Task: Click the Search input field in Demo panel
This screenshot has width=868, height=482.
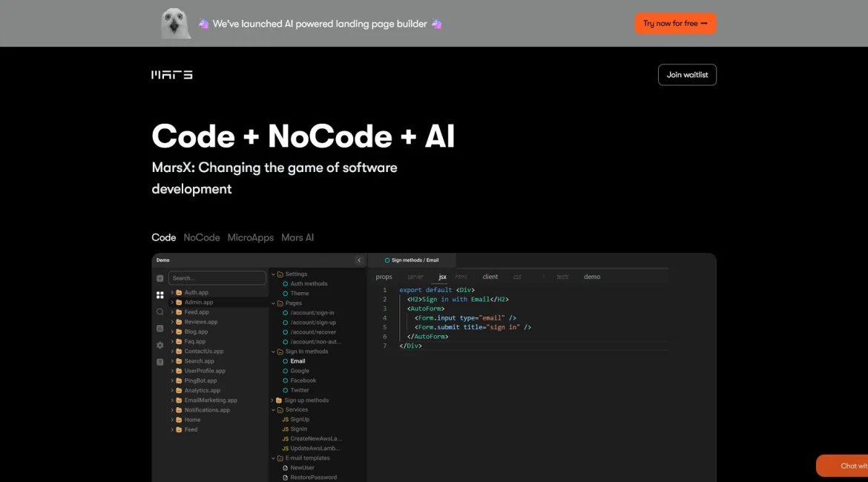Action: pyautogui.click(x=217, y=278)
